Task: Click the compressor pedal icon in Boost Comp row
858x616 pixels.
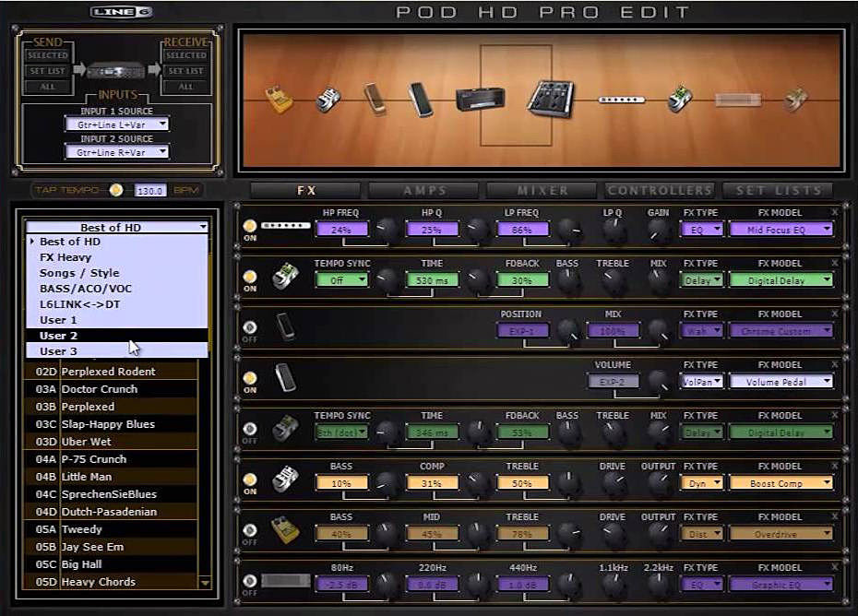Action: click(x=285, y=480)
